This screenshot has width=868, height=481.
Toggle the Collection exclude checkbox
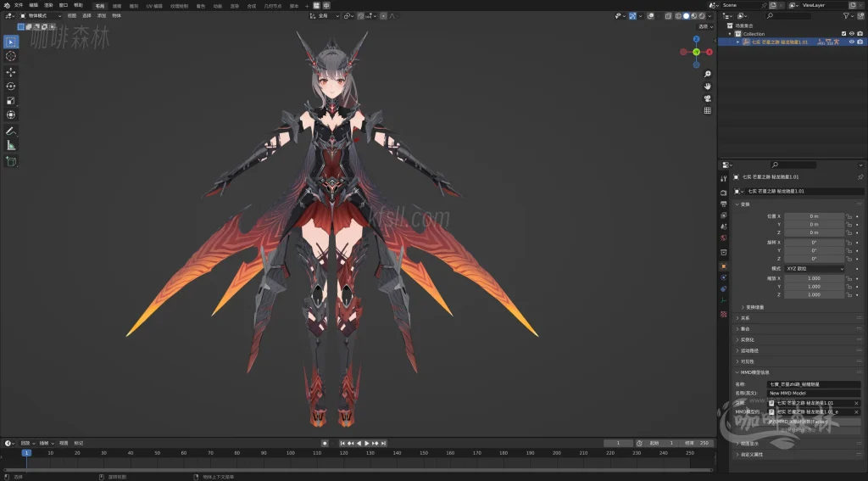click(843, 34)
